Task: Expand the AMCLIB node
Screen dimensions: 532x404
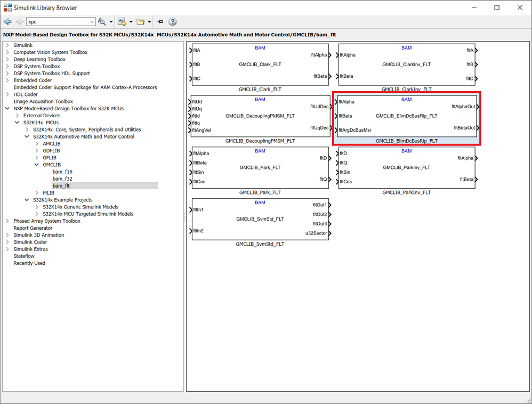Action: (37, 143)
